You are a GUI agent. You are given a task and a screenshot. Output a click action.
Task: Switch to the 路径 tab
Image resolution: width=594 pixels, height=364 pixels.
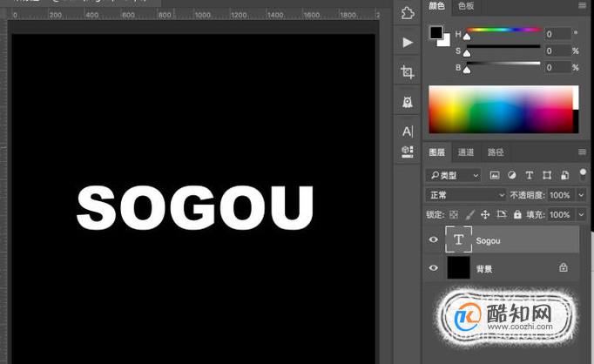(x=496, y=152)
